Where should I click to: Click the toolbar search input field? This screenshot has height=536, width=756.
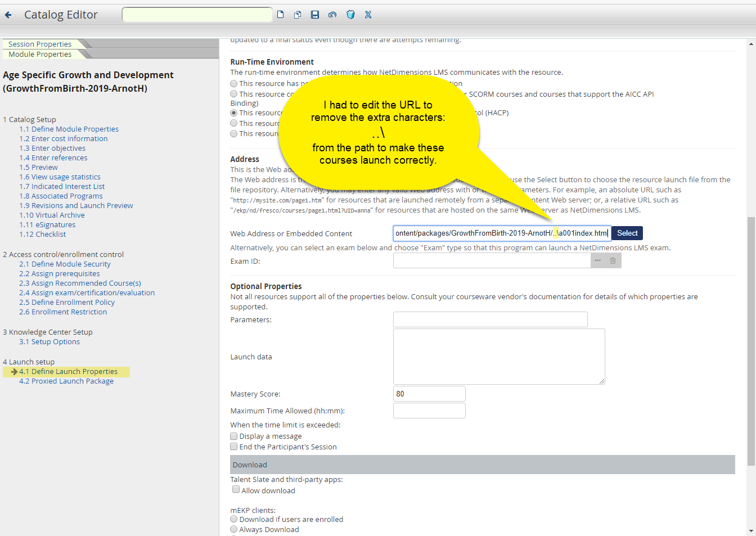click(x=197, y=15)
